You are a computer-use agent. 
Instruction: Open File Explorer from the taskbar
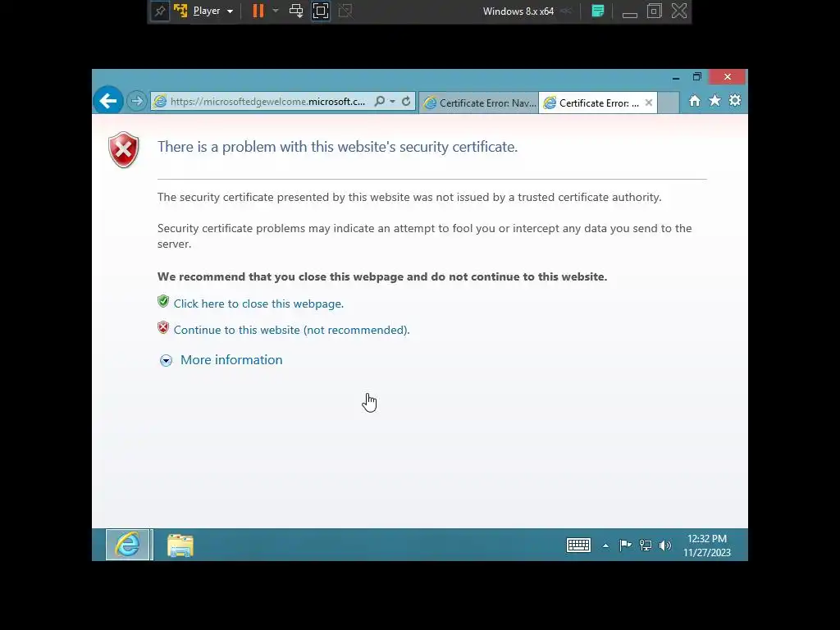pyautogui.click(x=180, y=546)
